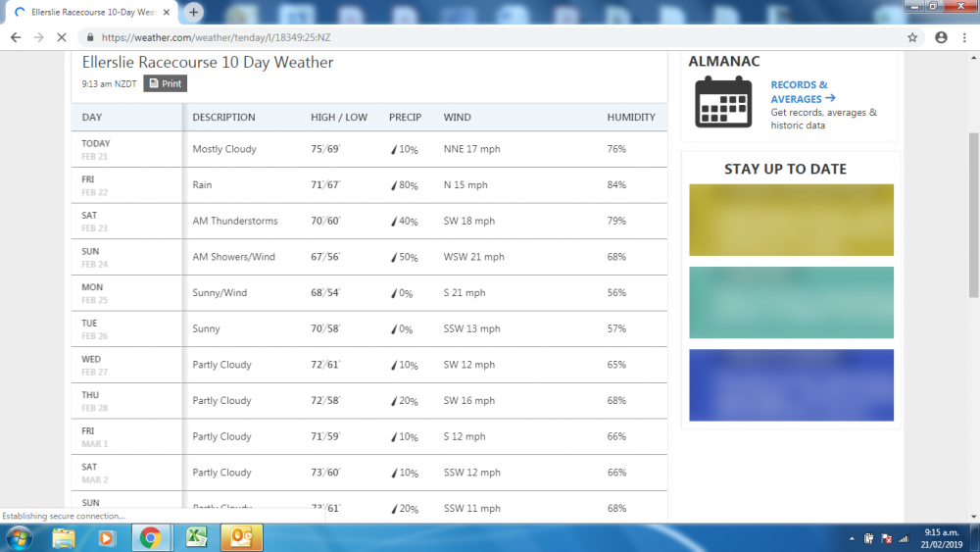Open a new tab with the plus button
The image size is (980, 552).
(194, 12)
